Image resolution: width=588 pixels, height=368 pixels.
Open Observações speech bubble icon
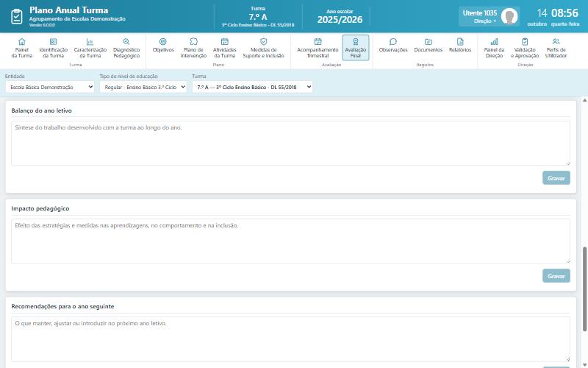pyautogui.click(x=393, y=42)
